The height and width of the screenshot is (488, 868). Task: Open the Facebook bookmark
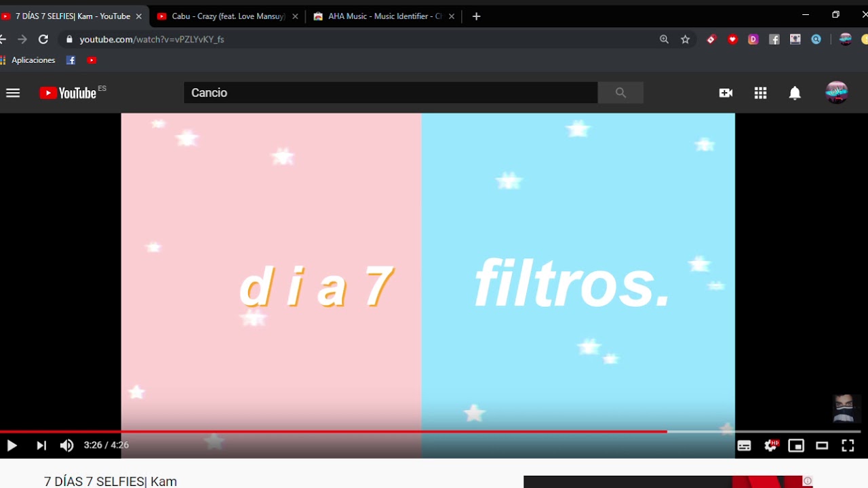coord(71,60)
